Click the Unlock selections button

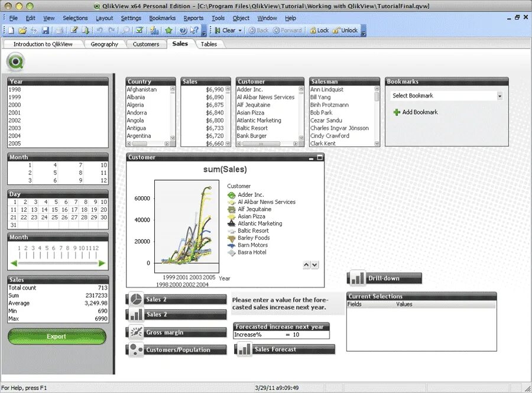345,30
